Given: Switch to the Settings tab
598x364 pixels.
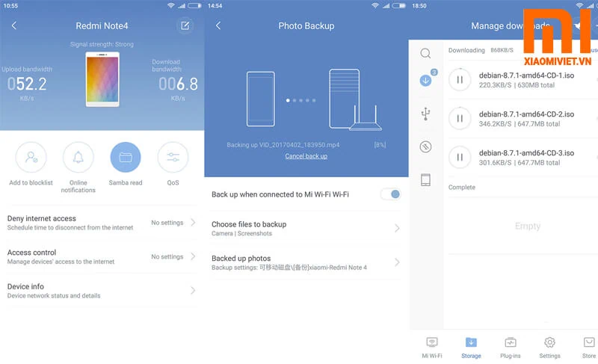Looking at the screenshot, I should click(549, 348).
